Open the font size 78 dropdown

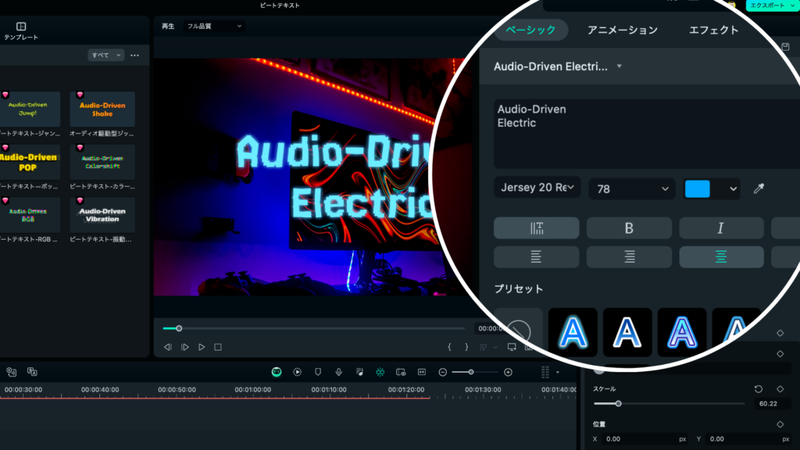coord(632,189)
